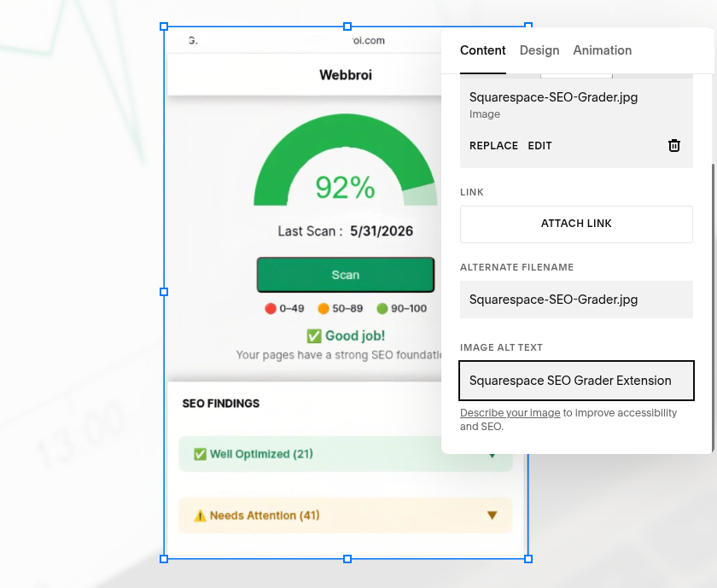Click the Needs Attention warning icon
Screen dimensions: 717x588
click(200, 515)
